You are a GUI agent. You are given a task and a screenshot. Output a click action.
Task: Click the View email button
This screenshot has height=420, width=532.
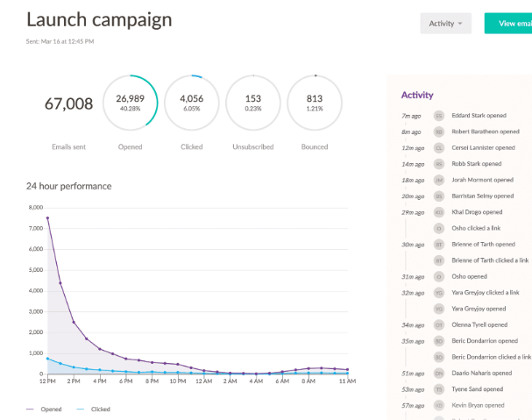(508, 24)
